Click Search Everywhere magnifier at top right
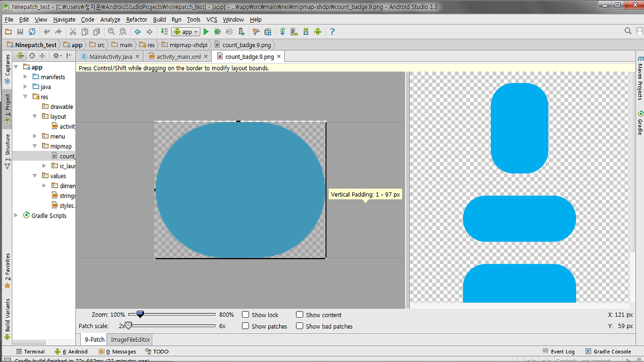Viewport: 644px width, 362px height. (628, 31)
